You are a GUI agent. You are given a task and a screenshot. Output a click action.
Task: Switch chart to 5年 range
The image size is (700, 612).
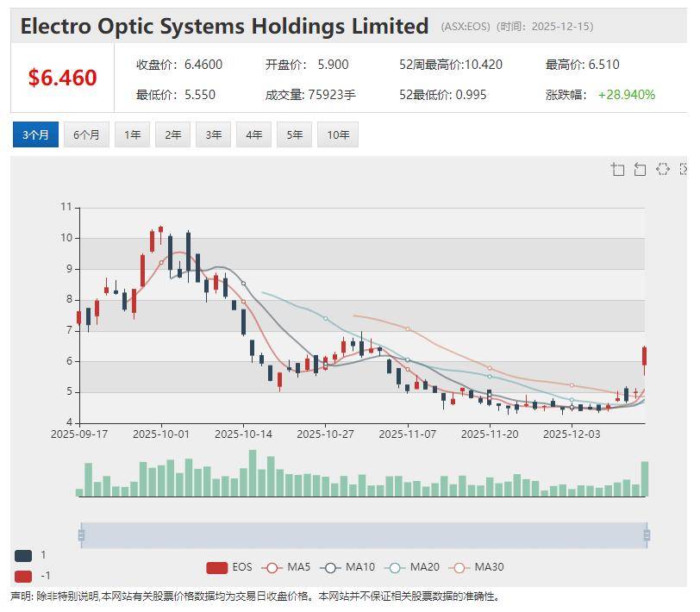click(x=294, y=134)
